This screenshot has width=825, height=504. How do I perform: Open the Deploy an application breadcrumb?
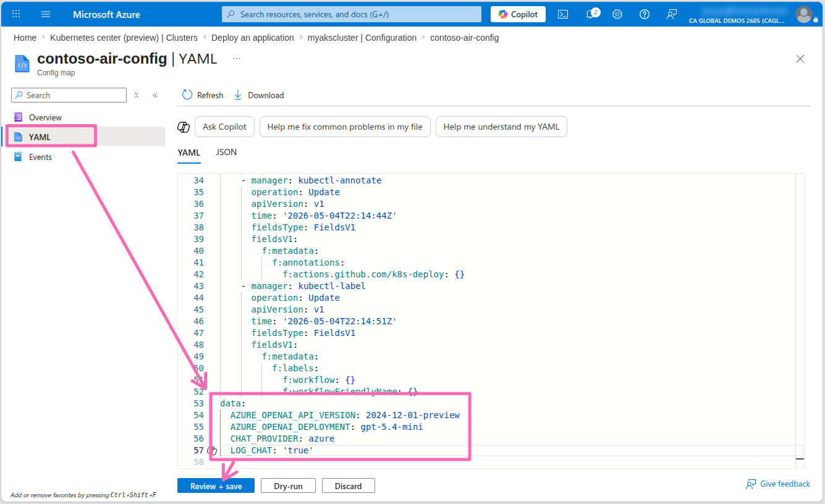coord(253,38)
